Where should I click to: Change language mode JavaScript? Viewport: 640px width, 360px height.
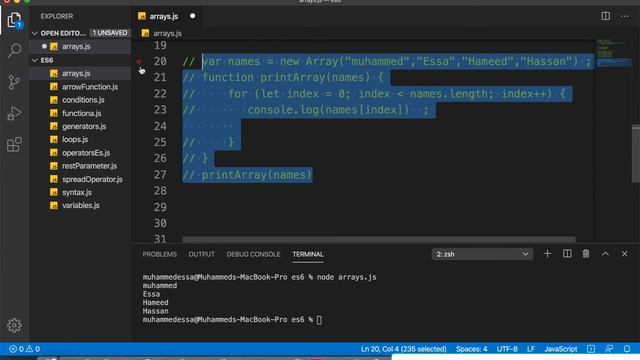(560, 349)
